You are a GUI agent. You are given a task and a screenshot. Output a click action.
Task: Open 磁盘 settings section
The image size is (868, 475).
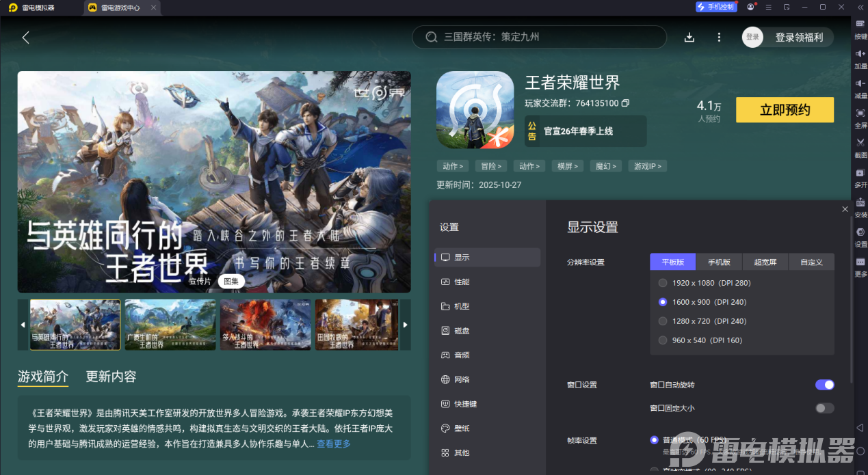pos(488,331)
